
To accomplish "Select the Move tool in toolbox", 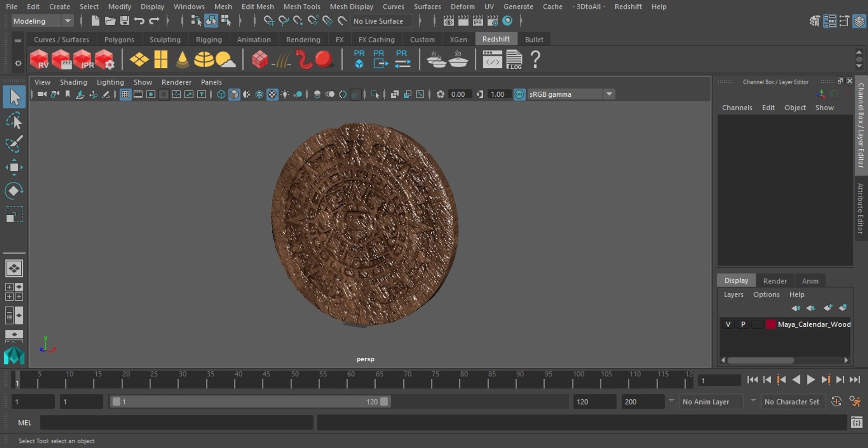I will click(14, 167).
